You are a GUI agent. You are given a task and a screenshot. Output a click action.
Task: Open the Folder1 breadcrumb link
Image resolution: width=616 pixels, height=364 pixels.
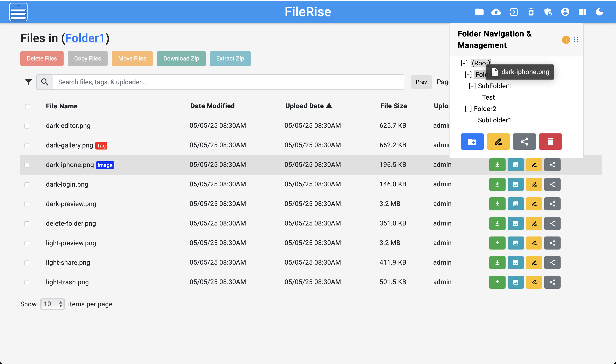(85, 38)
